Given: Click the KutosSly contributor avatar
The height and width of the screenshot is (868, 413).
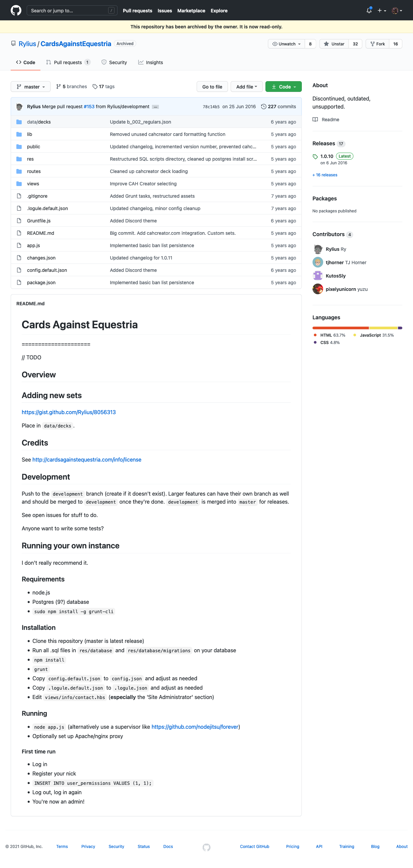Looking at the screenshot, I should (x=317, y=276).
